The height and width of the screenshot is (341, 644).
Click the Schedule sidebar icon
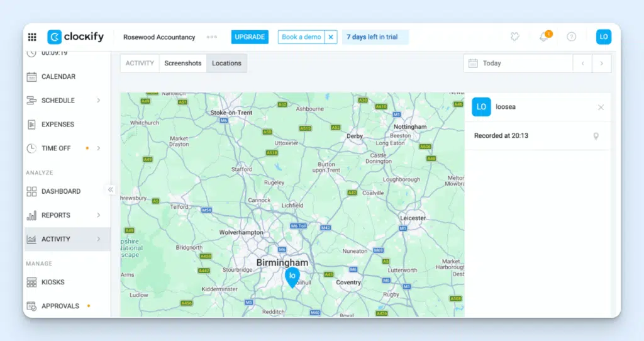coord(31,101)
